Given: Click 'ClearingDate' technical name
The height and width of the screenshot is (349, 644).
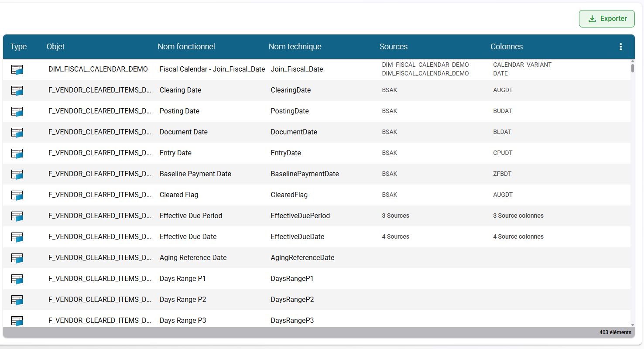Looking at the screenshot, I should 291,90.
